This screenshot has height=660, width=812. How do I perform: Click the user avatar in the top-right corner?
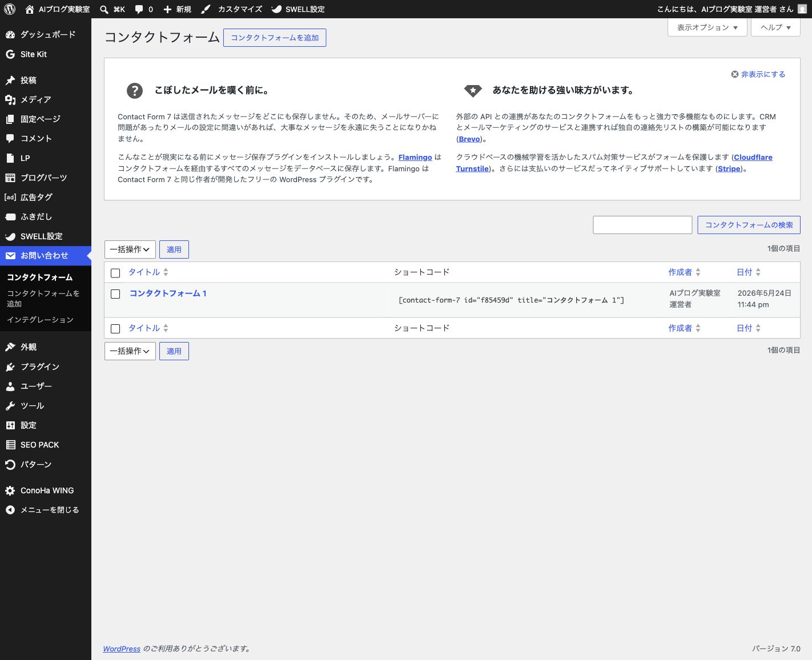pos(802,9)
